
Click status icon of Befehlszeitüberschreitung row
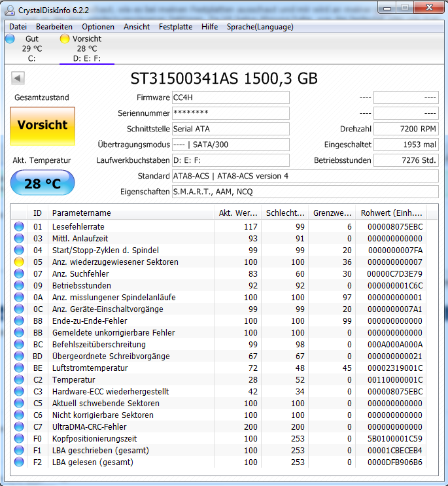tap(19, 344)
